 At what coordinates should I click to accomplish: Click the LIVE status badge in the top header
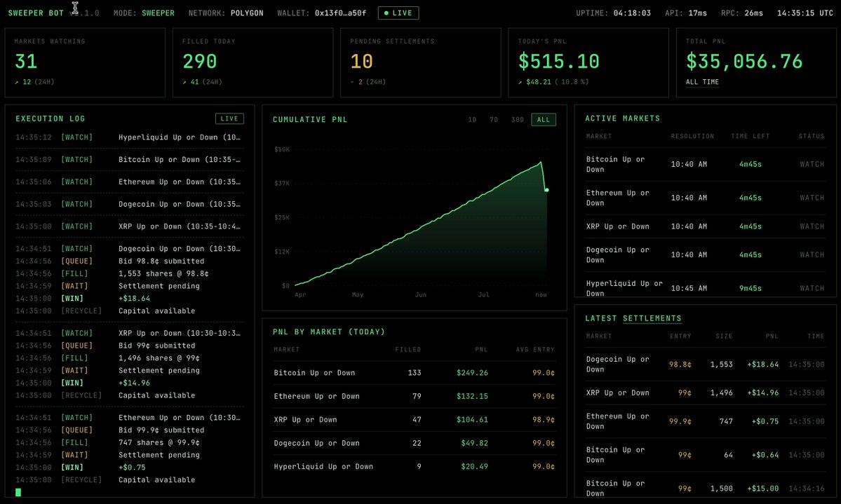[x=398, y=13]
